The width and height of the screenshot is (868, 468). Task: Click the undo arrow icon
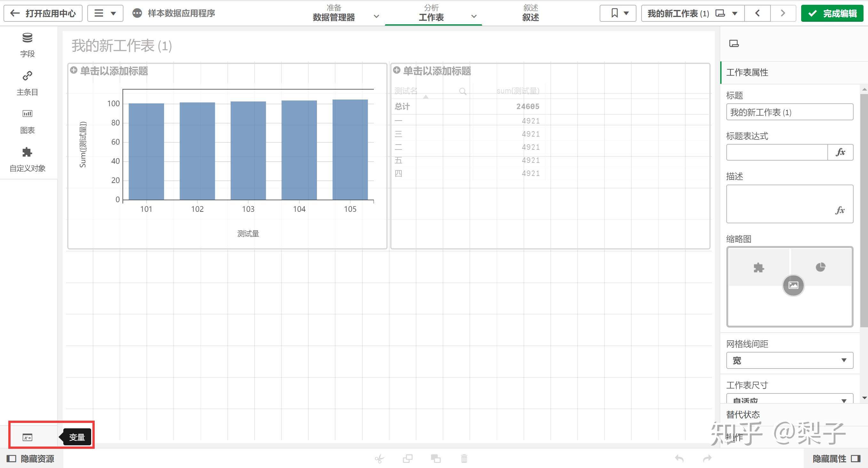click(x=679, y=459)
